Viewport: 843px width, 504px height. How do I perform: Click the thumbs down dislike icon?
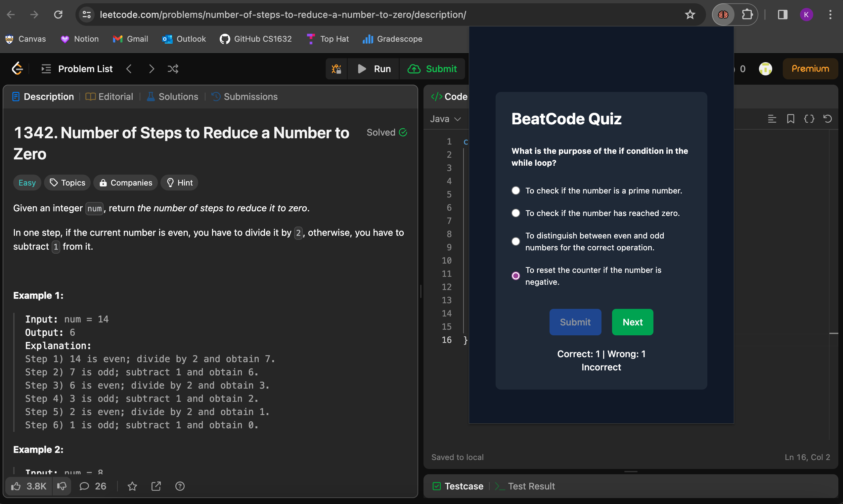pyautogui.click(x=62, y=486)
